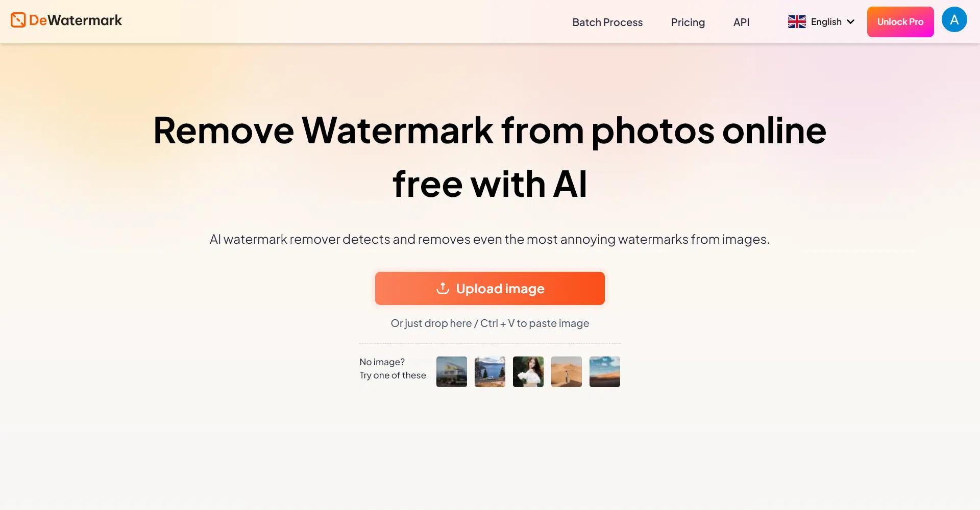
Task: Pick the woman with flowers sample
Action: 528,372
